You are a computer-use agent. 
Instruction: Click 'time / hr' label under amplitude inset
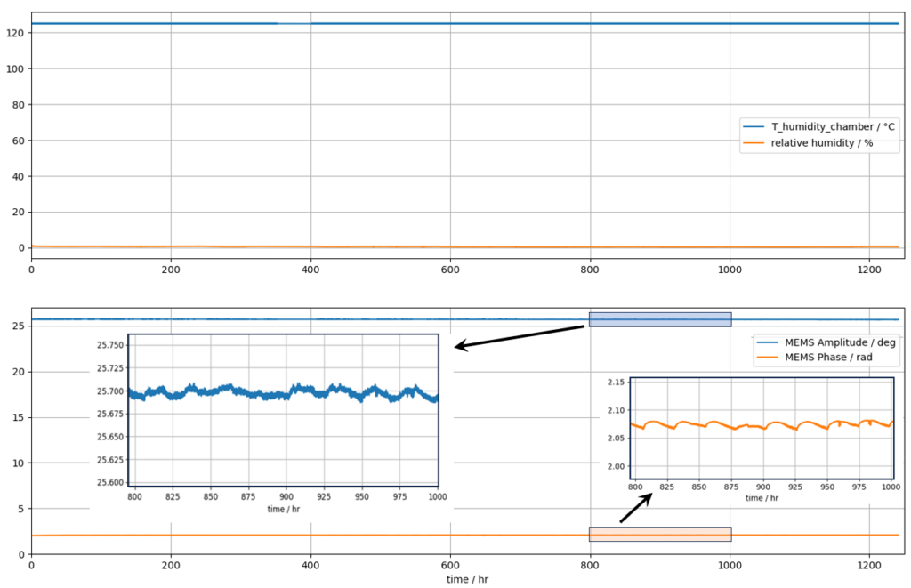point(284,508)
